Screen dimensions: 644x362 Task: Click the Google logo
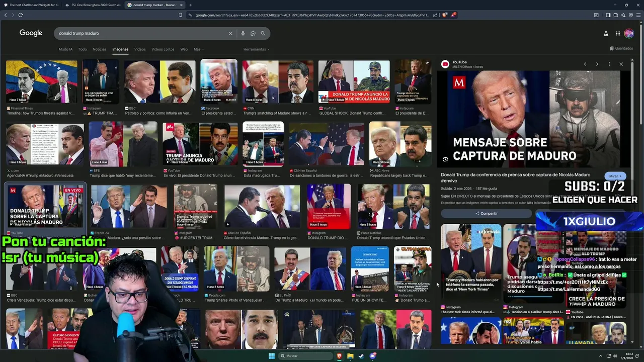tap(31, 33)
